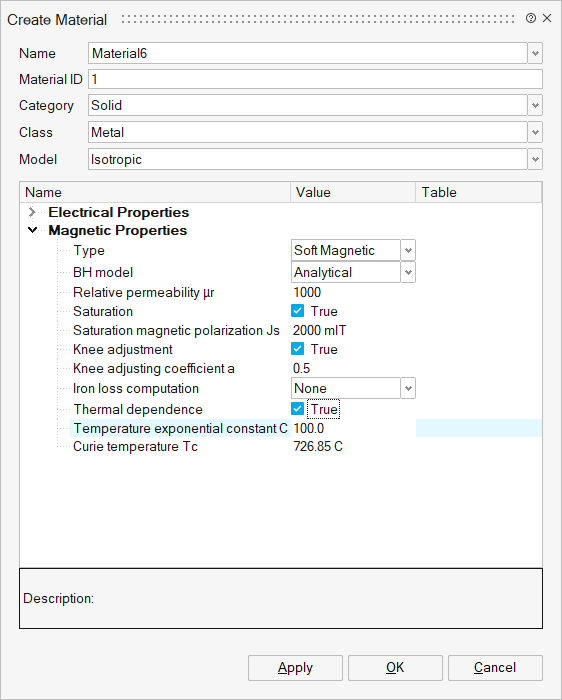This screenshot has height=700, width=562.
Task: Open the Category dropdown
Action: pyautogui.click(x=535, y=105)
